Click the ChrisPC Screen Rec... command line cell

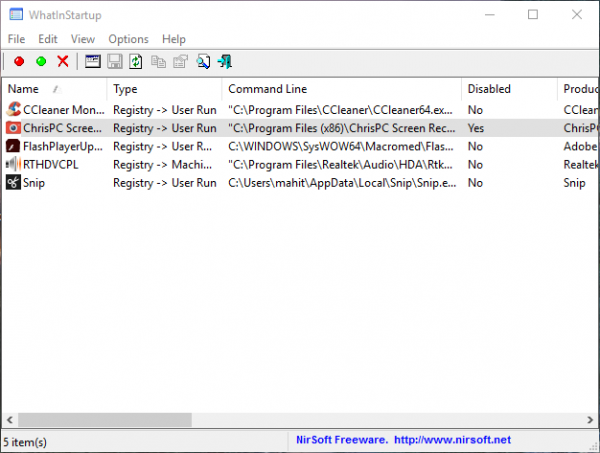[x=342, y=128]
